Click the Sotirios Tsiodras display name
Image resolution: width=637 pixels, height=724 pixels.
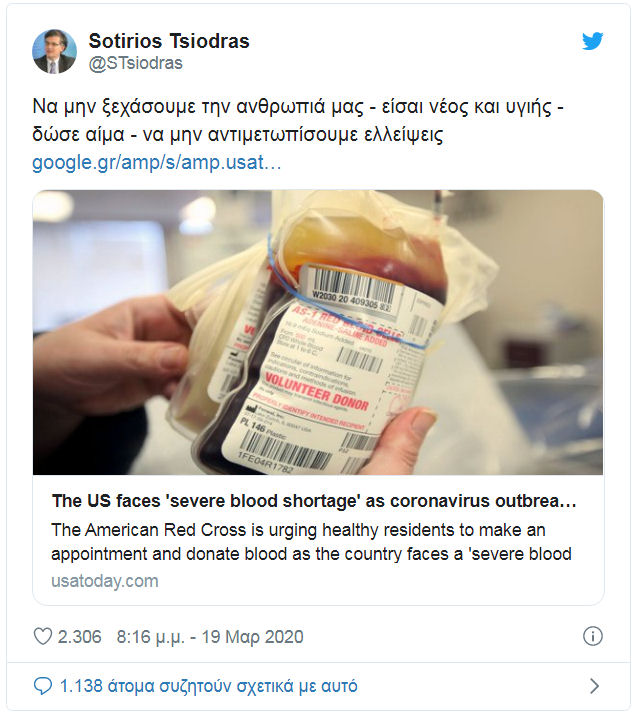click(x=169, y=41)
